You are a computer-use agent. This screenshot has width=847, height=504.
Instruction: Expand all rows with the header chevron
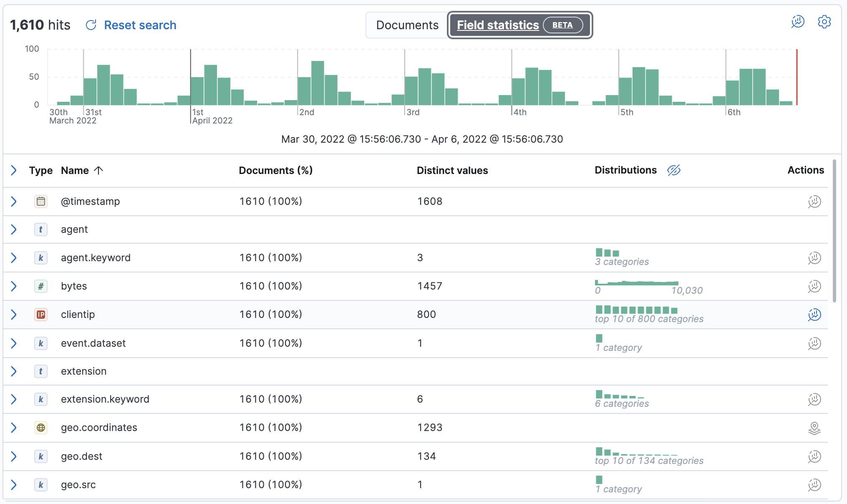point(14,170)
